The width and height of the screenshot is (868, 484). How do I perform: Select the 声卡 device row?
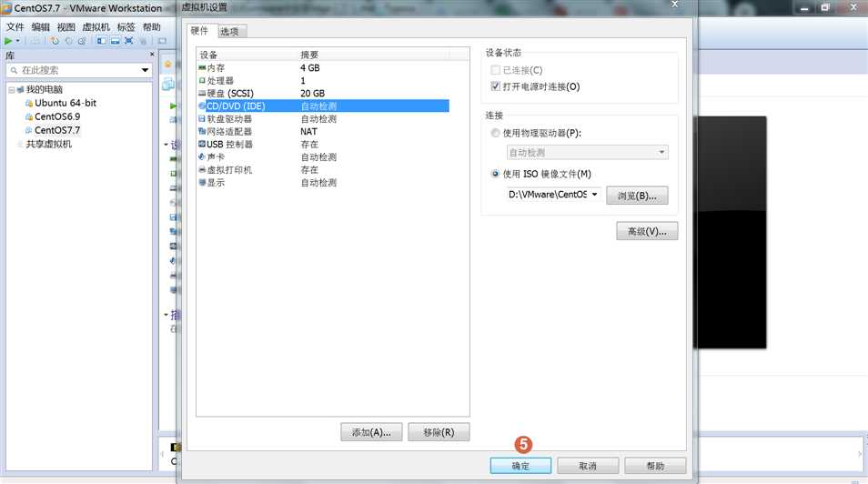click(x=323, y=157)
